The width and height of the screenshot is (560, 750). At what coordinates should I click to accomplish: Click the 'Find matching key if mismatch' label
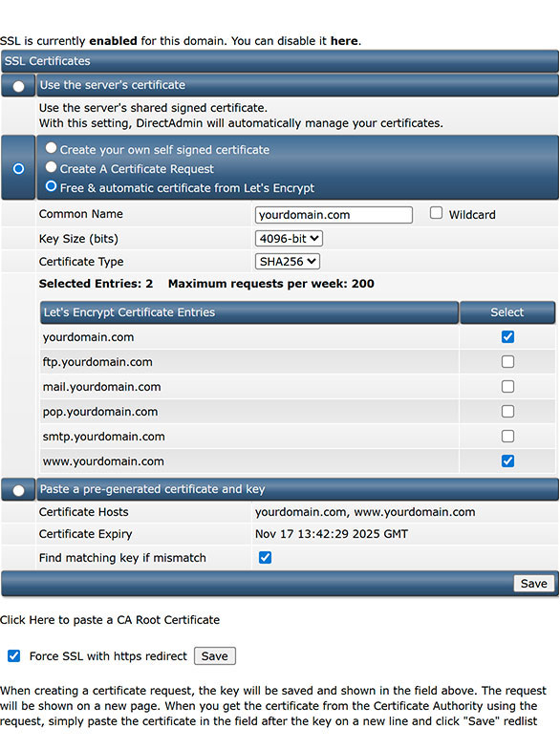(122, 558)
